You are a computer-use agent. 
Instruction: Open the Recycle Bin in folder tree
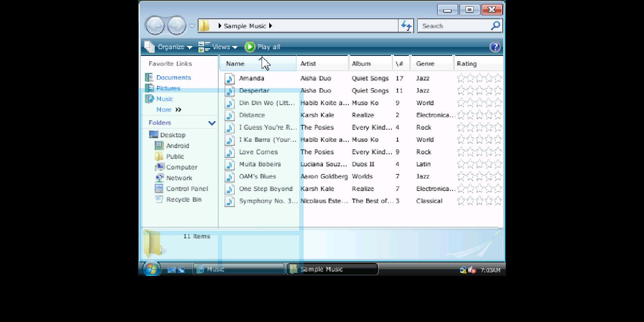(183, 199)
